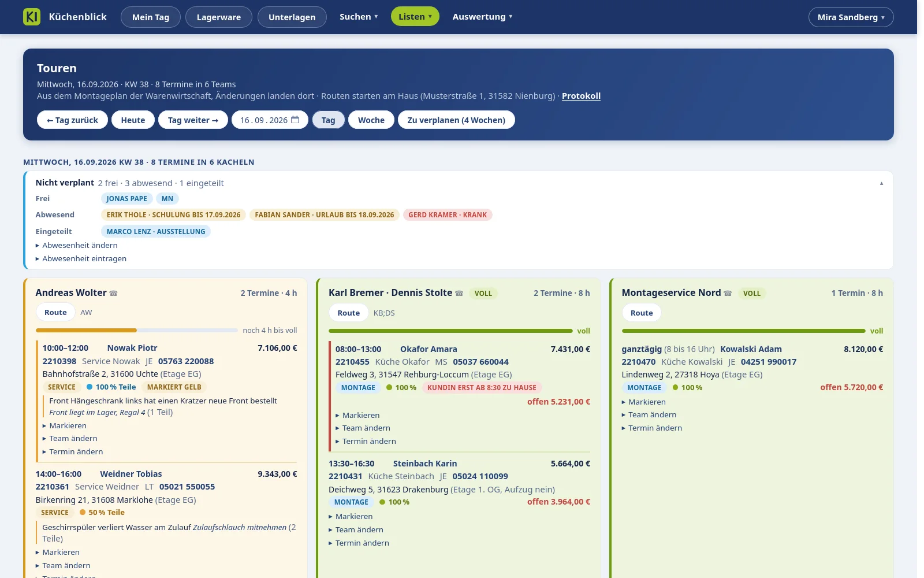The width and height of the screenshot is (924, 578).
Task: Click Andreas Wolter capacity progress bar
Action: click(137, 330)
